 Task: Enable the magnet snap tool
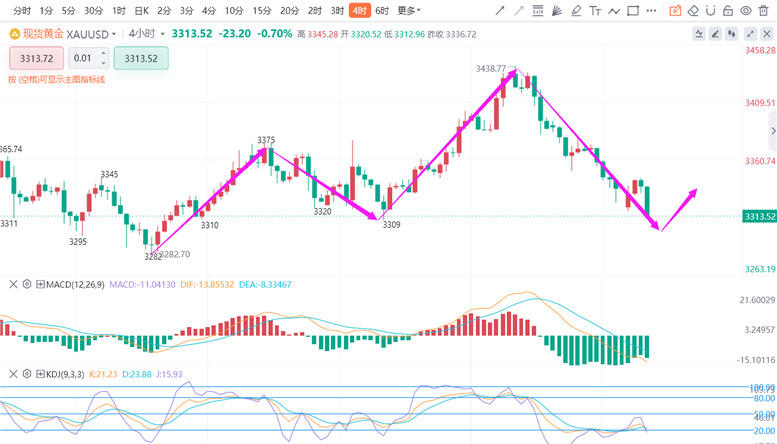click(x=709, y=11)
